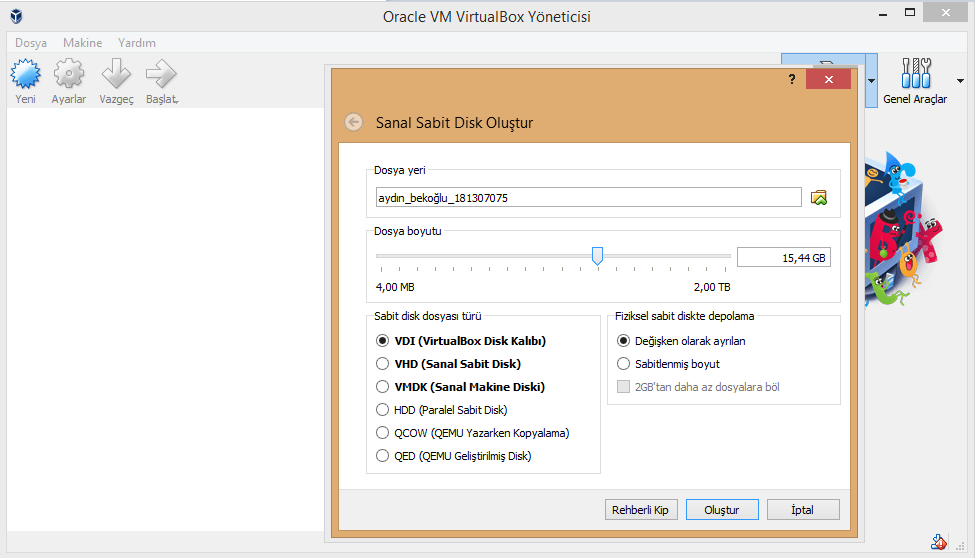Click the Başlat start arrow icon

click(x=162, y=74)
